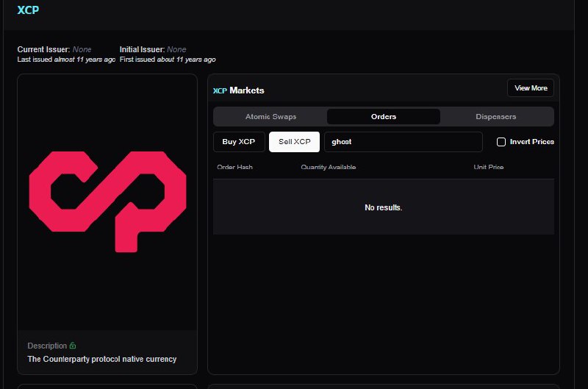Viewport: 588px width, 389px height.
Task: Click the Quantity Available column header
Action: (x=328, y=168)
